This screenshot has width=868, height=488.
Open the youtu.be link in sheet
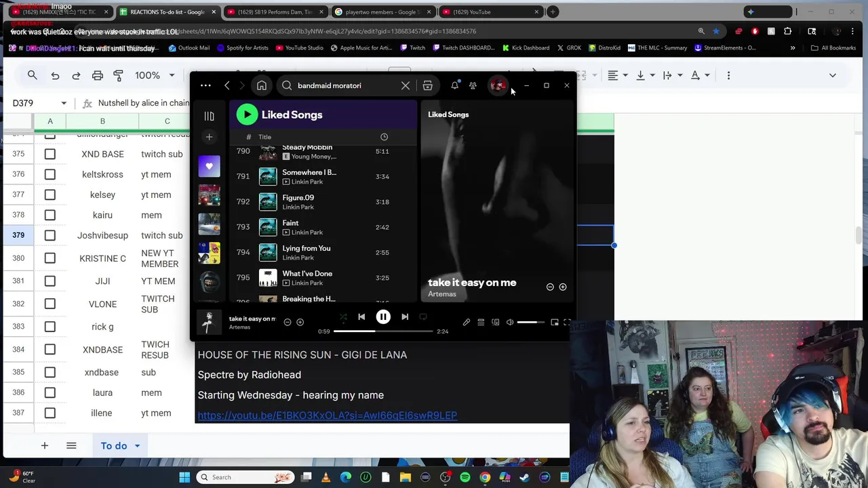coord(328,415)
